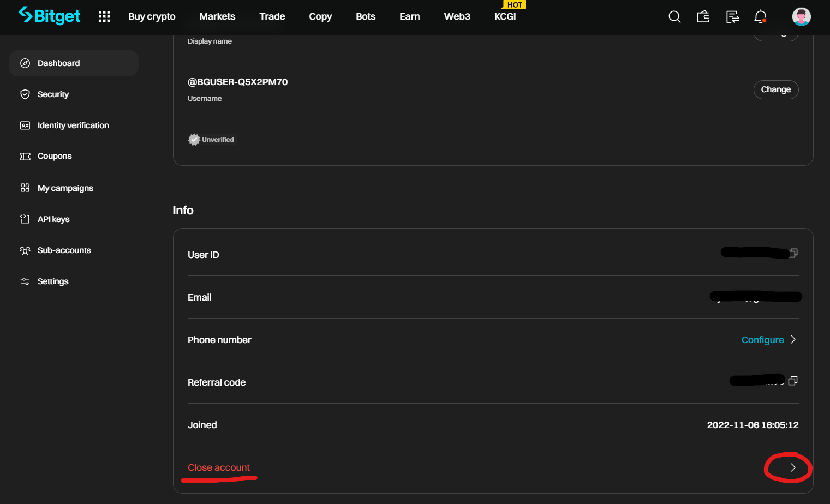Viewport: 830px width, 504px height.
Task: Click the Bitget logo
Action: point(49,16)
